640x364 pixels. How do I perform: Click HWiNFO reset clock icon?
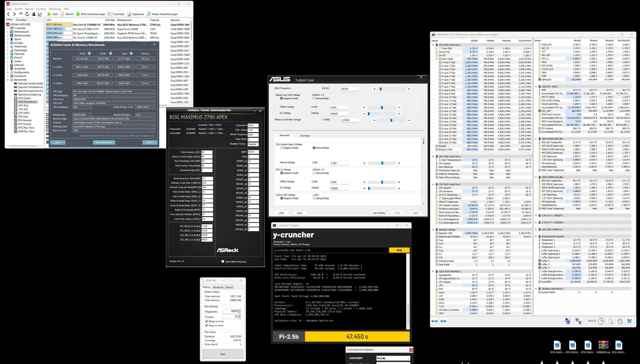pyautogui.click(x=601, y=321)
